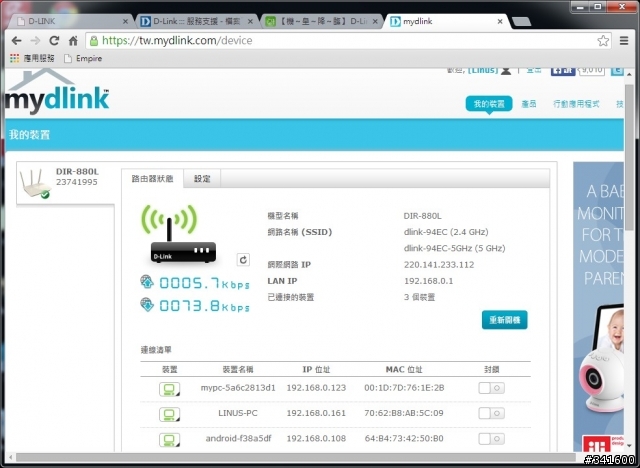Image resolution: width=640 pixels, height=468 pixels.
Task: Select the SSID dlink-94EC-5GHz text
Action: [454, 248]
